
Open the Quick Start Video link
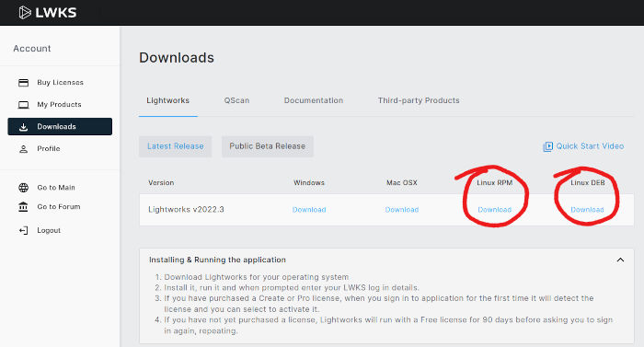583,146
